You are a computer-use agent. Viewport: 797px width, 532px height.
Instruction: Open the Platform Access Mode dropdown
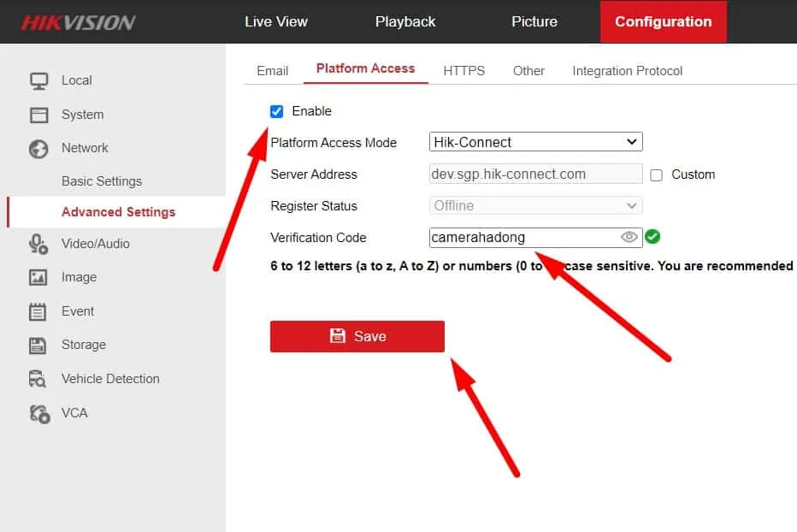point(535,142)
